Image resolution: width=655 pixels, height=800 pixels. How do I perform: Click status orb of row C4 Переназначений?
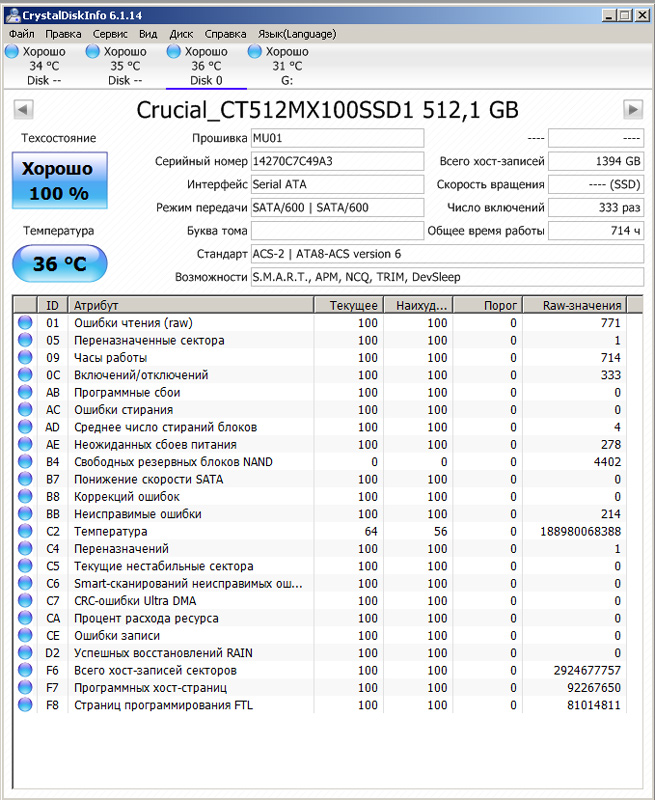(x=25, y=548)
